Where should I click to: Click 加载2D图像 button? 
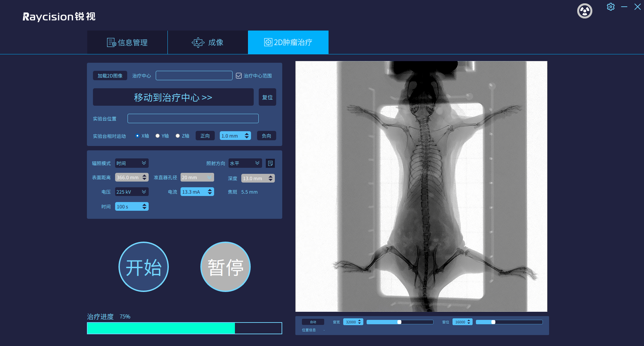[110, 76]
